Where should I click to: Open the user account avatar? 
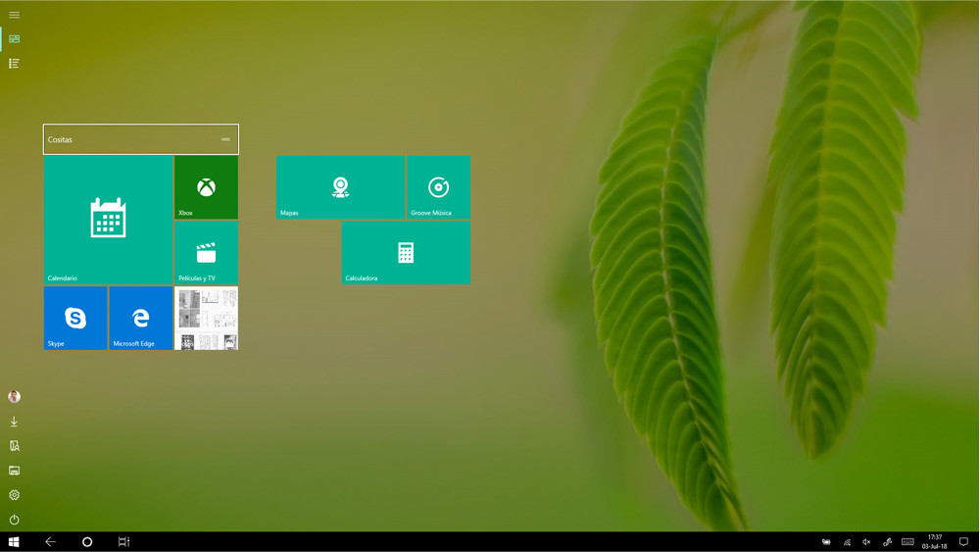[14, 396]
